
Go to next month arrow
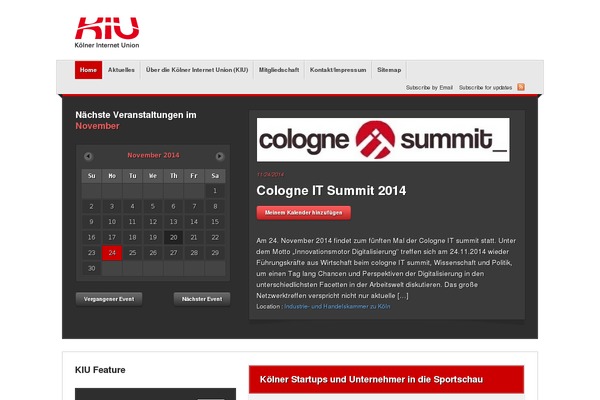click(x=219, y=156)
